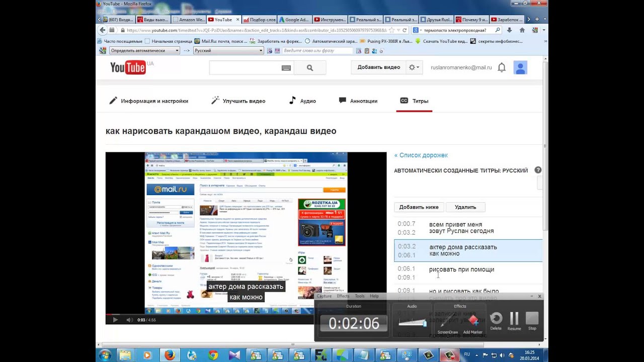
Task: Open Windows Media Player taskbar icon
Action: (x=147, y=355)
